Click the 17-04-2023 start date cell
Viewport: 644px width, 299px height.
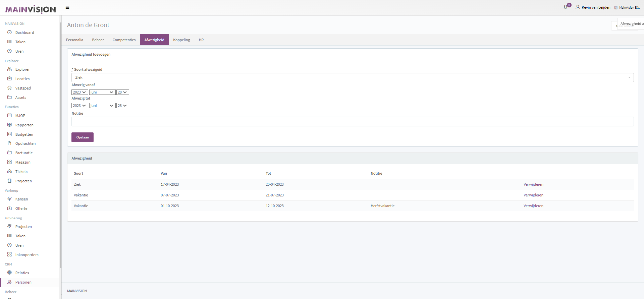pos(170,184)
